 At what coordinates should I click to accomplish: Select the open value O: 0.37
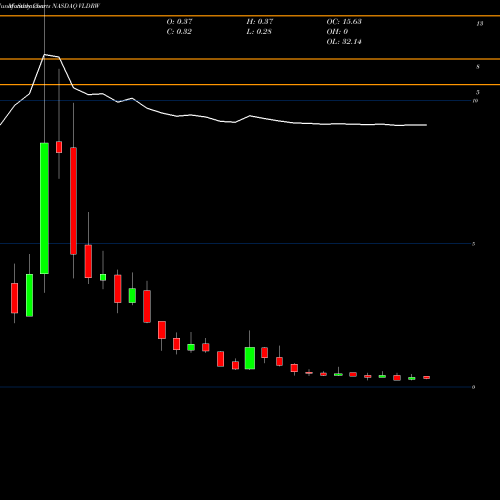coord(179,22)
